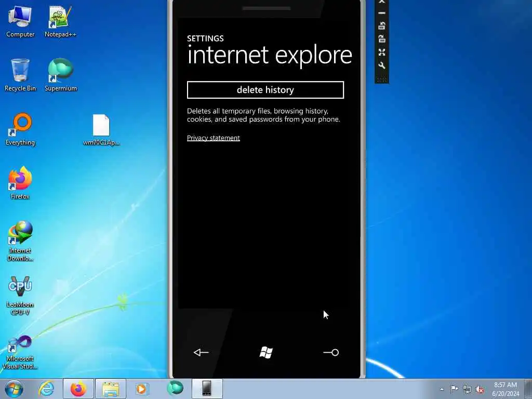Select the Computer desktop icon
The image size is (532, 399).
coord(20,21)
